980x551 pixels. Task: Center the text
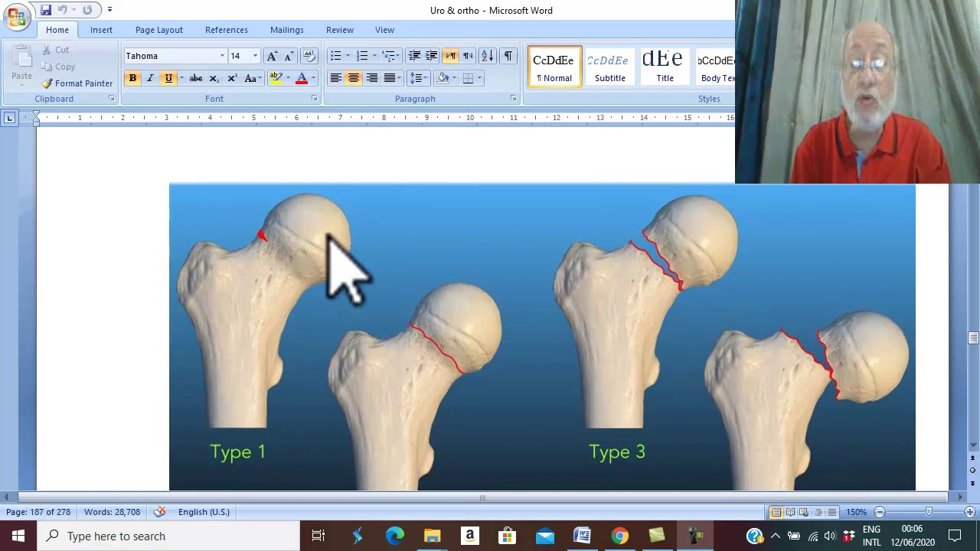coord(354,78)
